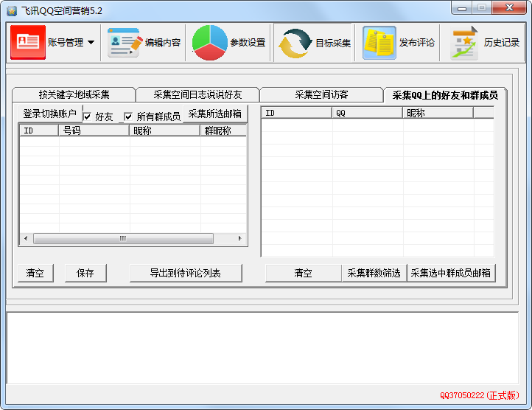Screen dimensions: 532x410
Task: Click the 采集选中群成员邮箱 button
Action: tap(451, 273)
